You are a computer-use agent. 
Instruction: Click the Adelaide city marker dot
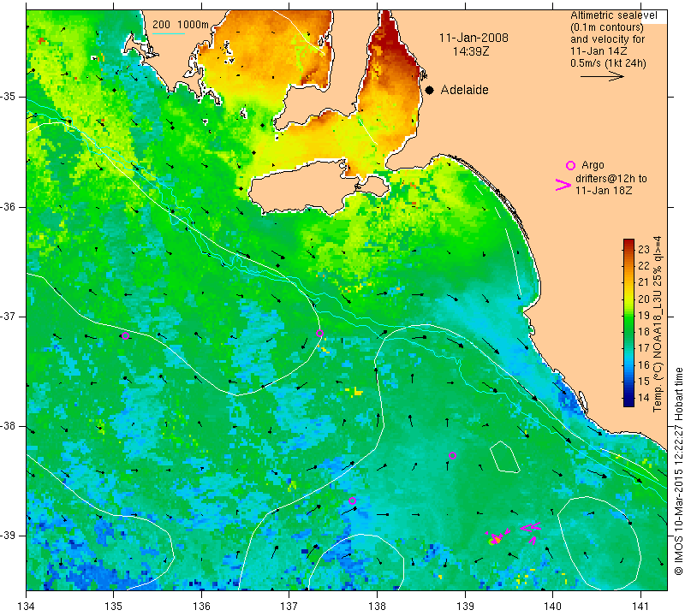[x=430, y=90]
